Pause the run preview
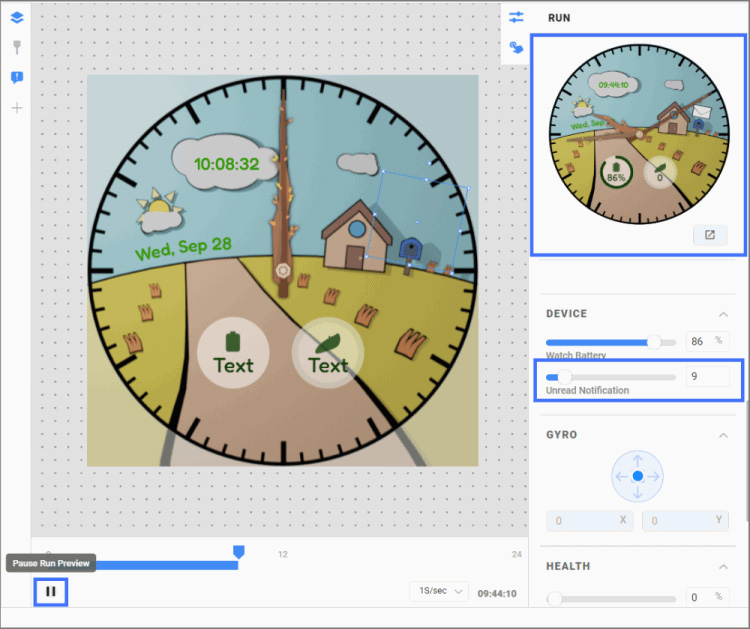Viewport: 750px width, 629px height. click(50, 592)
